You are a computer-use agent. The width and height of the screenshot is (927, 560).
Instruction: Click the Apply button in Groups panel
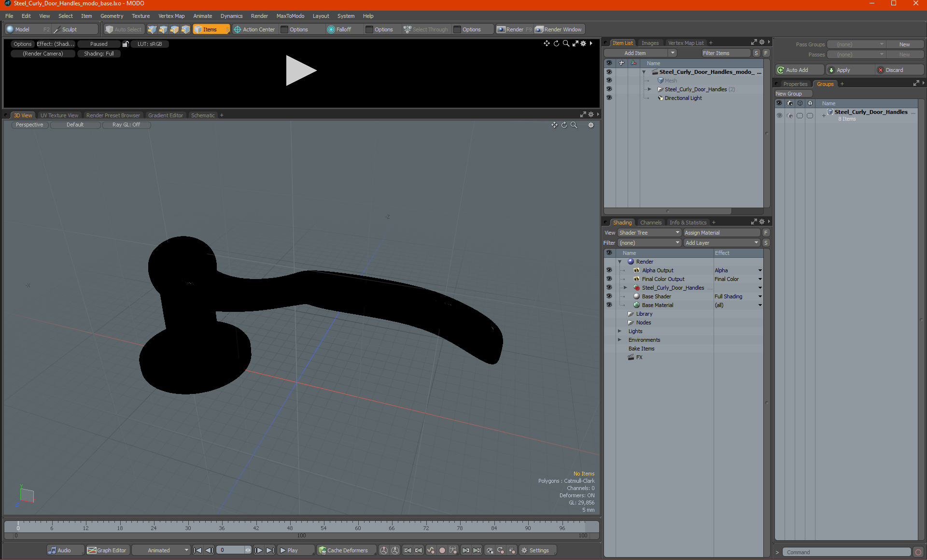(848, 70)
